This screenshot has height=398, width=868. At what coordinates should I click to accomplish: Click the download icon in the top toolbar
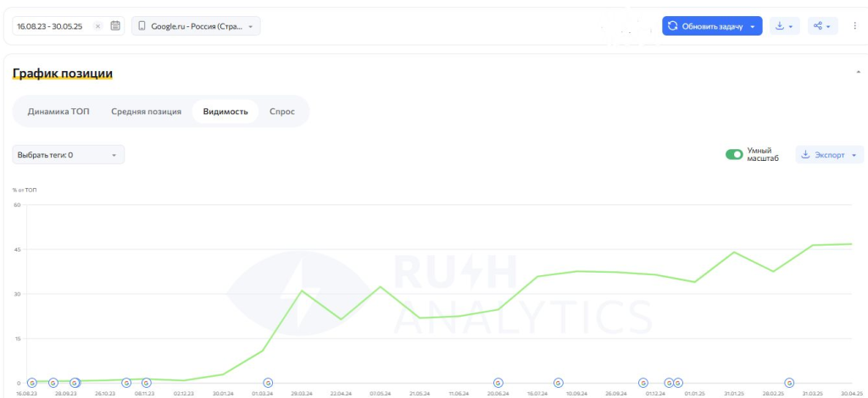784,26
